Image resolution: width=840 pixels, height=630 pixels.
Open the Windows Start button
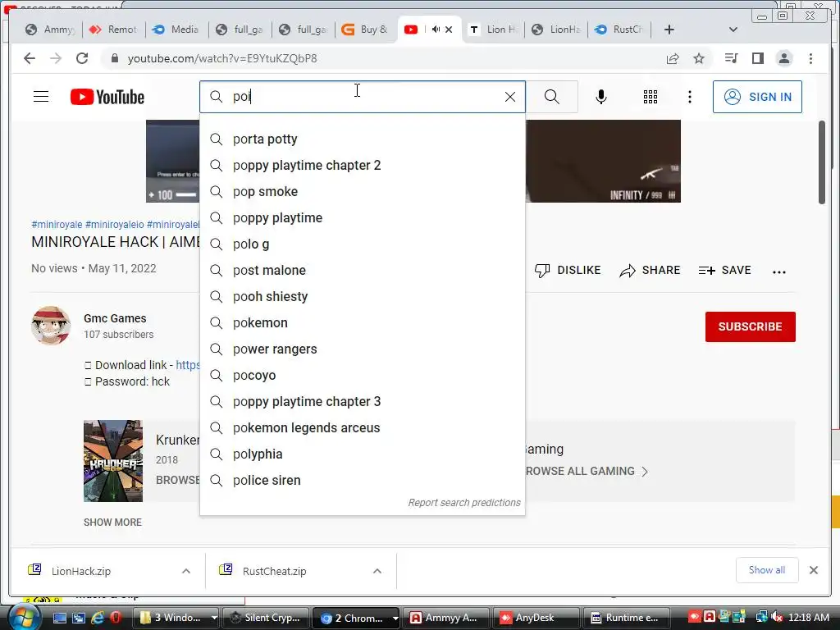(23, 617)
